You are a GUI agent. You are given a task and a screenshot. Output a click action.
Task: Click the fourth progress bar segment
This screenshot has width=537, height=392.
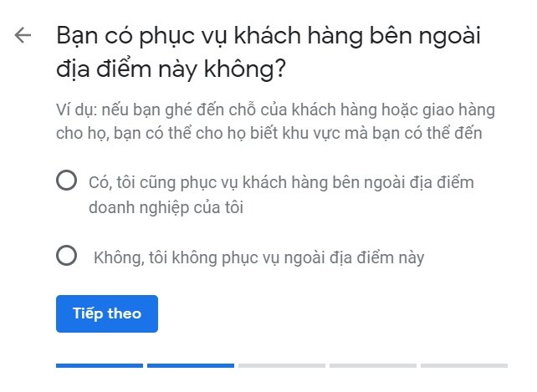[x=372, y=365]
